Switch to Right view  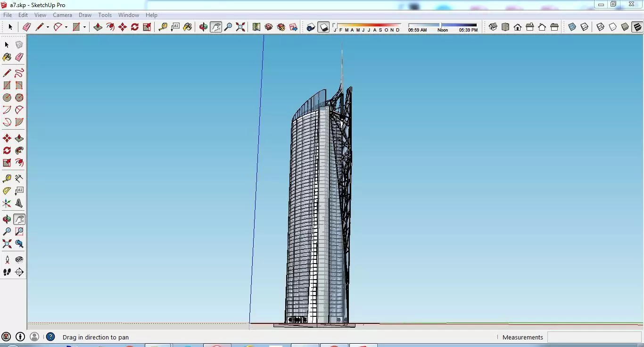point(530,27)
